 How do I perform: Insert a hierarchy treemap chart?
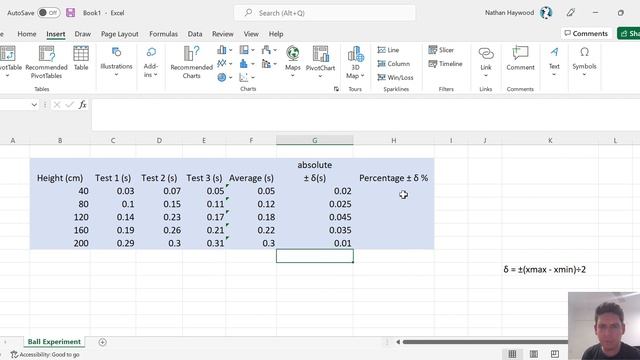pos(244,50)
